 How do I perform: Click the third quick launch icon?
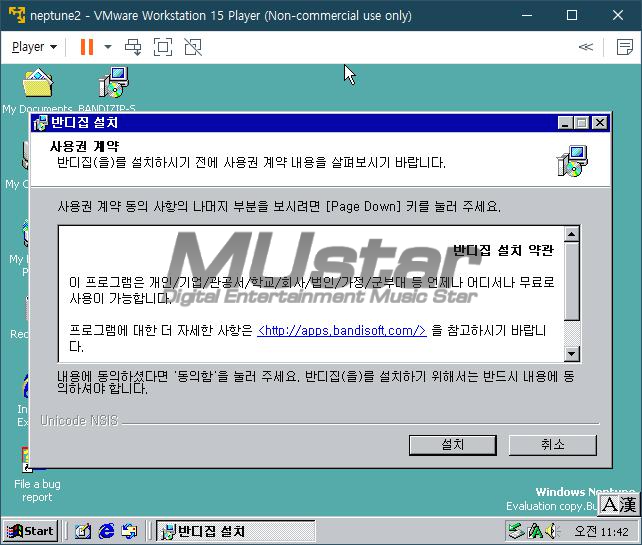point(130,531)
